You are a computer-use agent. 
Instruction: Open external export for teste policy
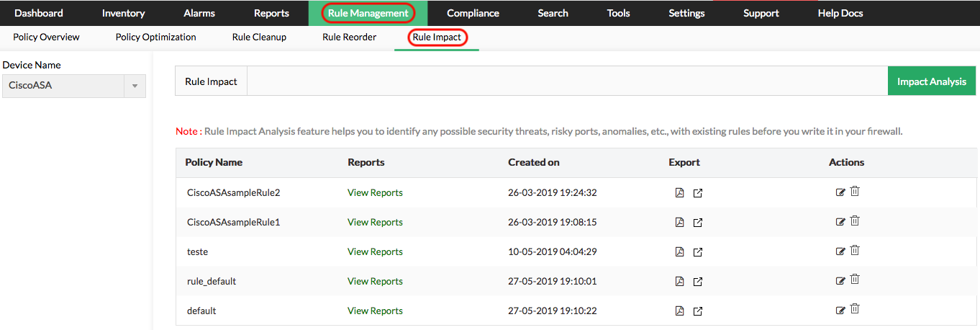pyautogui.click(x=697, y=252)
